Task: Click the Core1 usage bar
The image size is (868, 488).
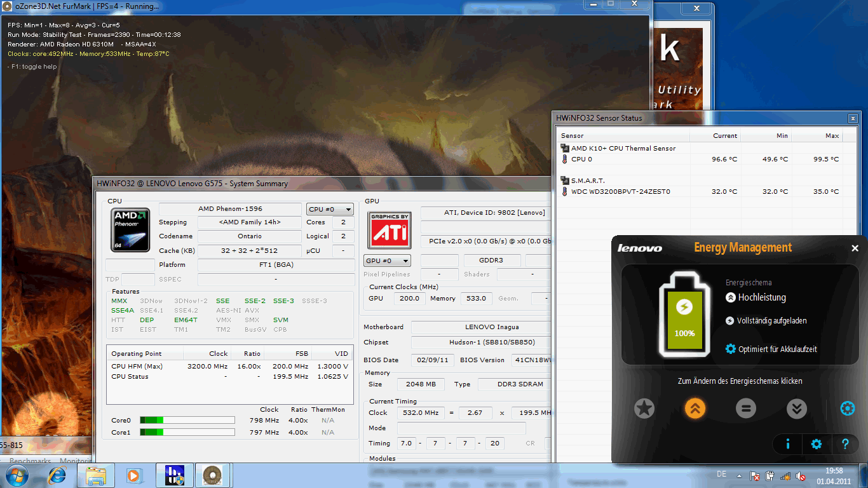Action: (187, 432)
